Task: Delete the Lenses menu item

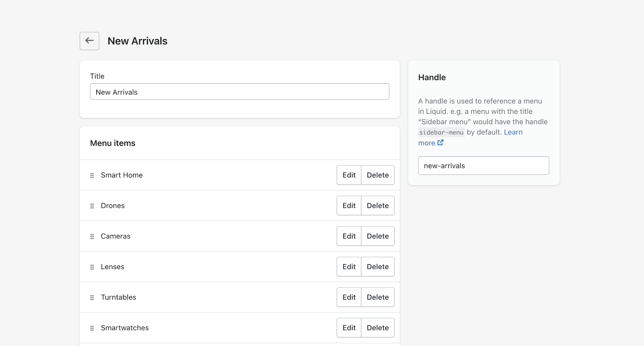Action: (x=378, y=267)
